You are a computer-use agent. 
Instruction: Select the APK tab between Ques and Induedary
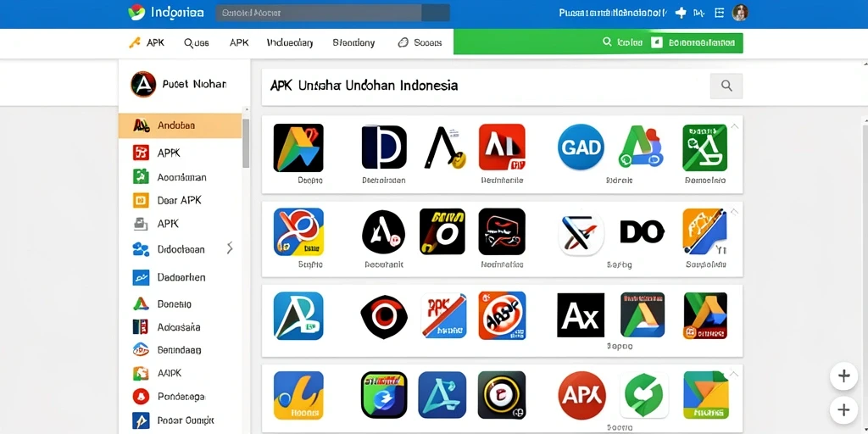pos(239,42)
